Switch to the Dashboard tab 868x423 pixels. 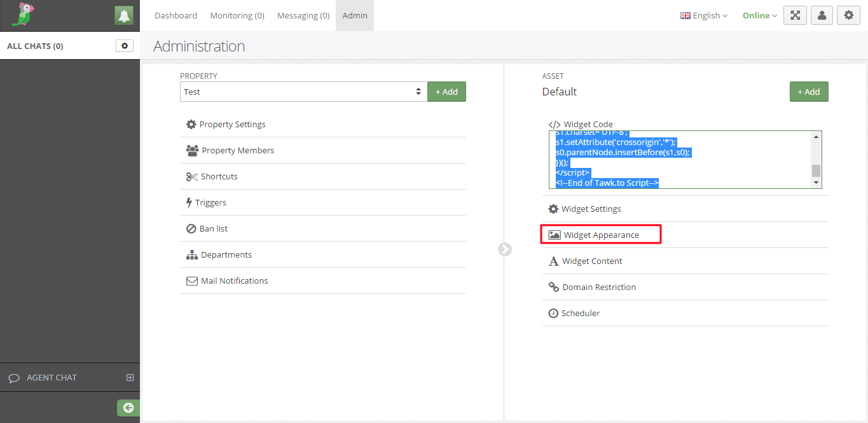(176, 16)
